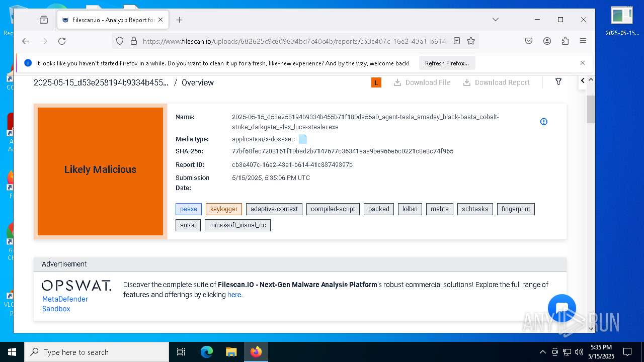Launch Microsoft Edge from taskbar
The image size is (644, 362).
click(207, 352)
